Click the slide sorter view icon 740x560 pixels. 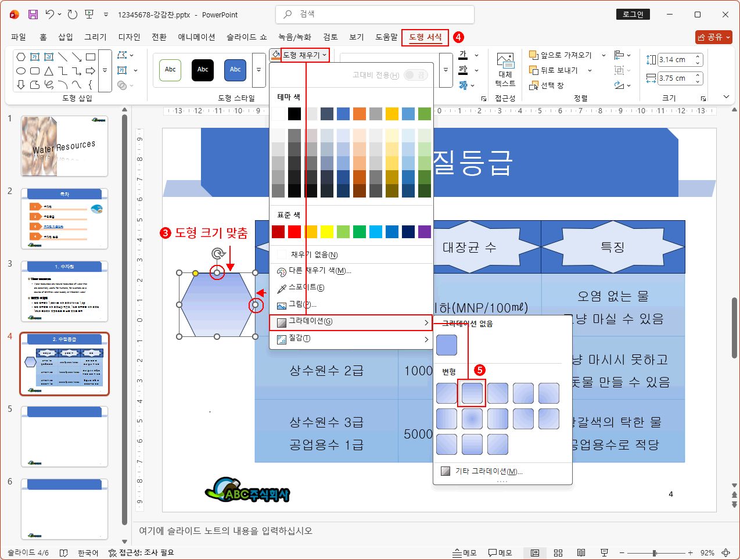[x=558, y=553]
